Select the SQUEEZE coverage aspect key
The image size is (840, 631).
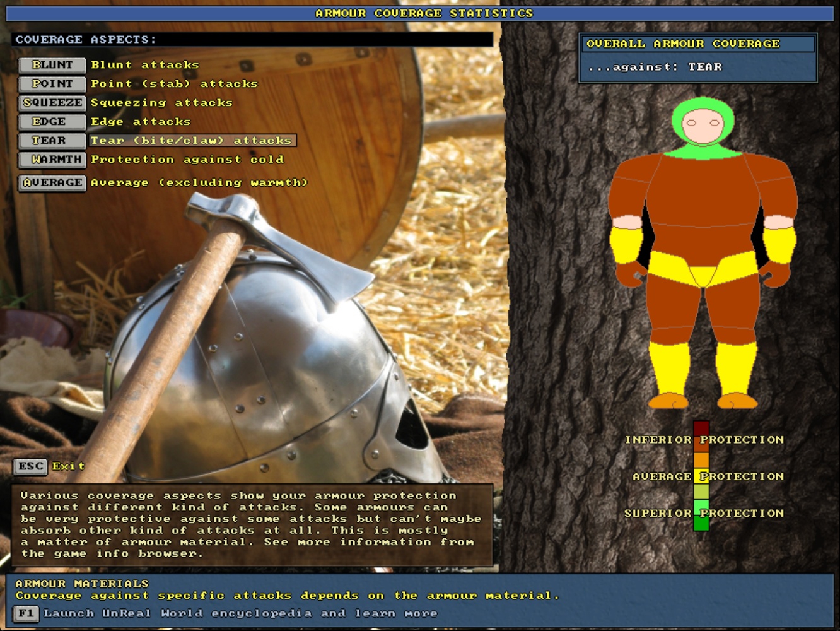click(52, 103)
